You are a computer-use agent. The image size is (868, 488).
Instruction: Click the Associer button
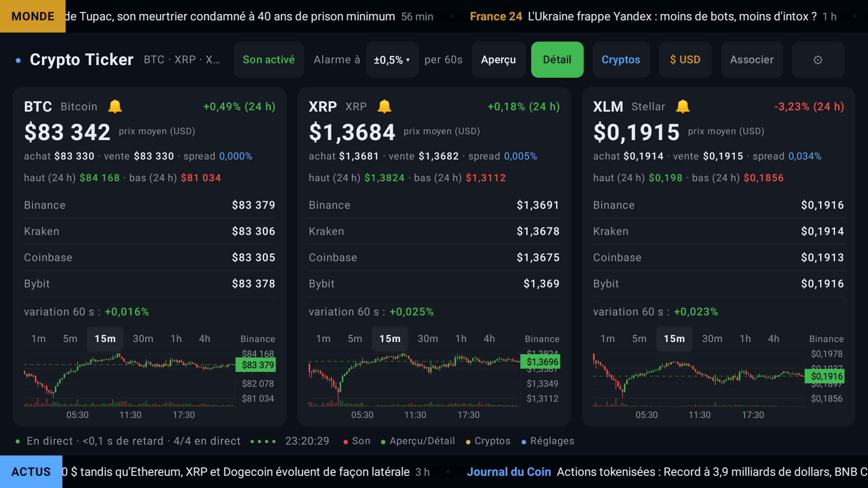[x=751, y=60]
